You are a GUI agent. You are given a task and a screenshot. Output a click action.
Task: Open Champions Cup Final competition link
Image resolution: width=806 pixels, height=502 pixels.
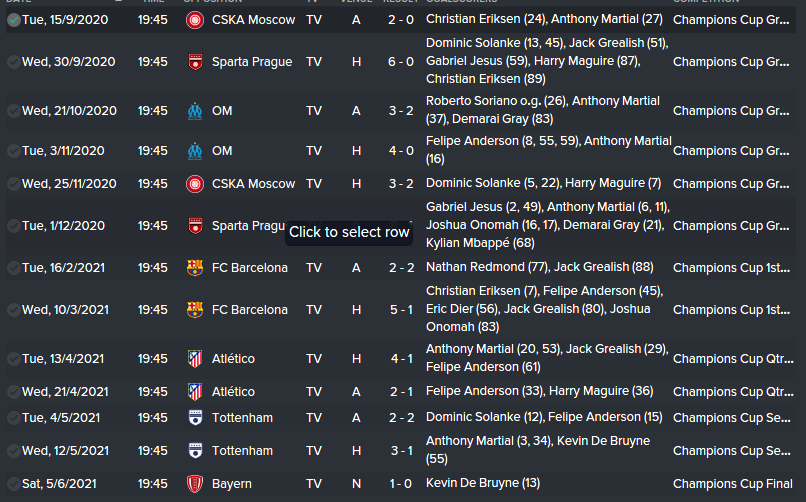(733, 485)
